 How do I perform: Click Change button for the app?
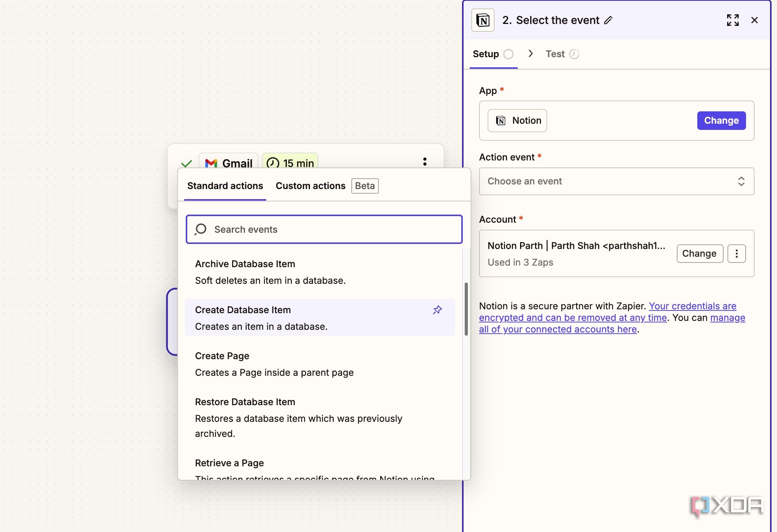pyautogui.click(x=721, y=121)
